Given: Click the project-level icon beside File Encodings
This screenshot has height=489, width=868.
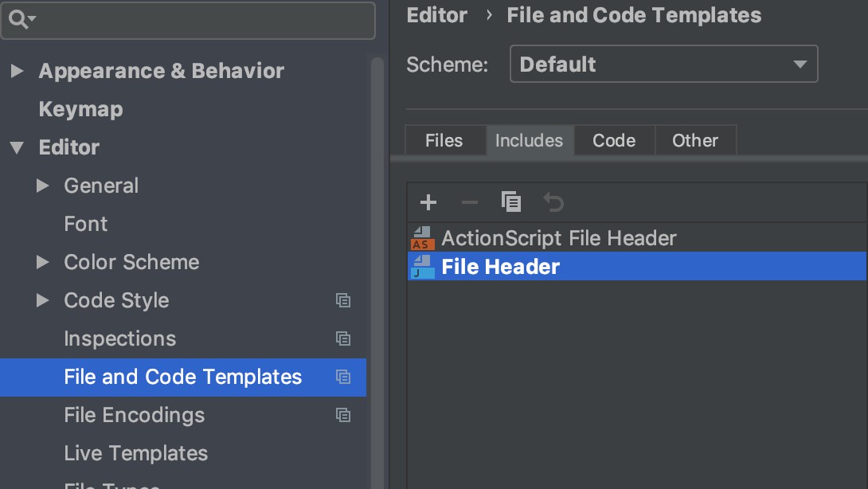Looking at the screenshot, I should pos(343,415).
